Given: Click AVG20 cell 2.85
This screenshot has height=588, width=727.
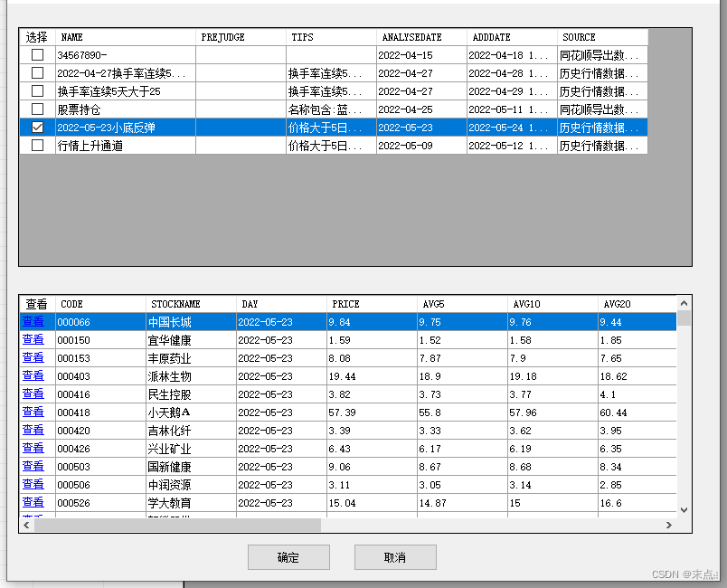Looking at the screenshot, I should point(637,485).
